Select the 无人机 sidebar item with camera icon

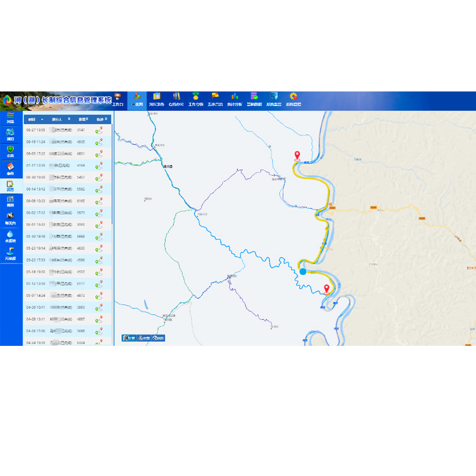(11, 218)
